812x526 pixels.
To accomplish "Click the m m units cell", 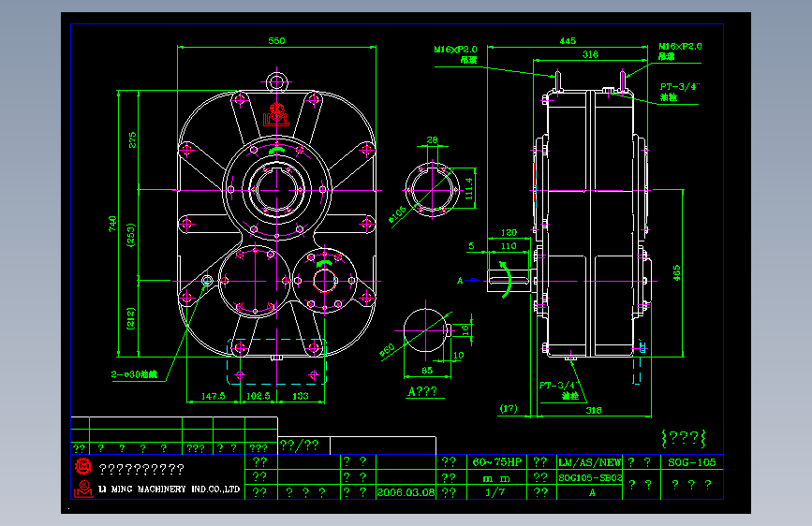I will click(496, 478).
